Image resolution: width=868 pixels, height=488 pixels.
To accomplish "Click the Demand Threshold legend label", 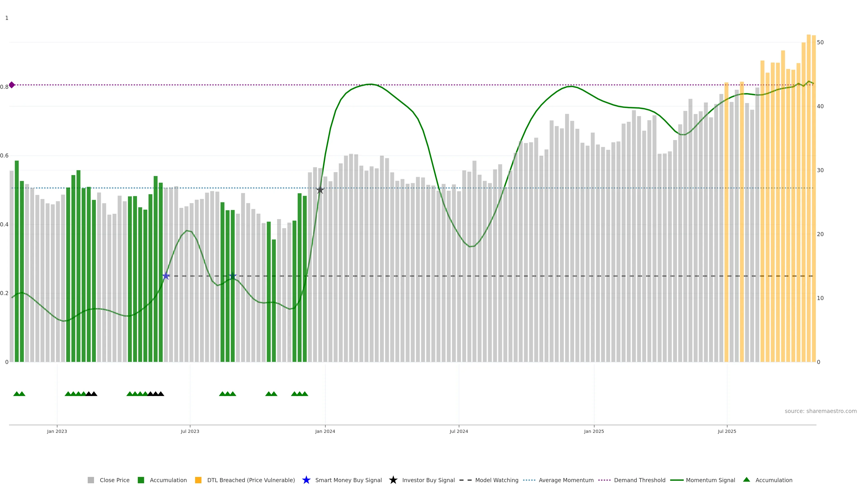I will (x=639, y=480).
